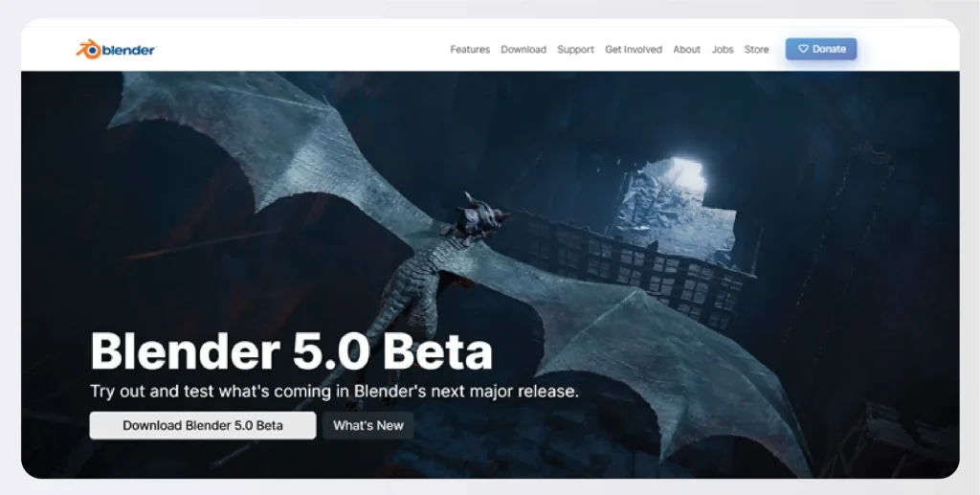This screenshot has height=495, width=980.
Task: Open the Features page
Action: 470,50
